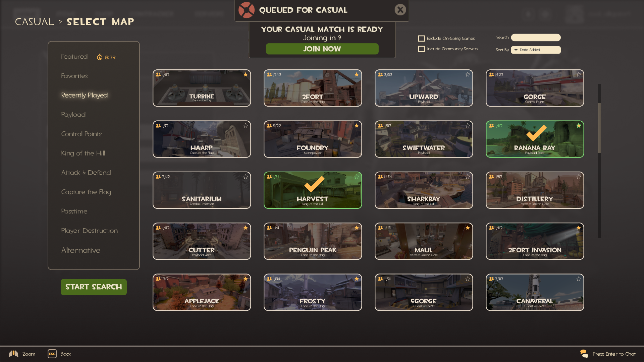Image resolution: width=644 pixels, height=362 pixels.
Task: Click the Sort By dropdown arrow
Action: click(x=516, y=50)
